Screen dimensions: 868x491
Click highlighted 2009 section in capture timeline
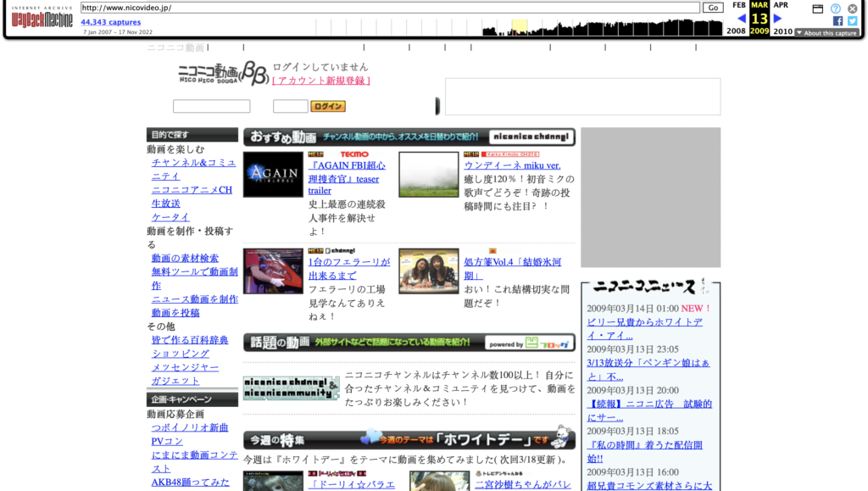(520, 27)
